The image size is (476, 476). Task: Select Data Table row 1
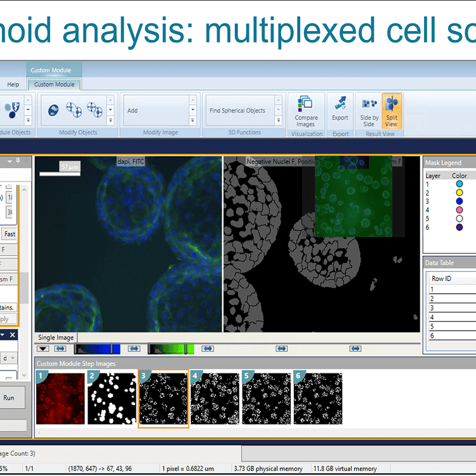[453, 289]
